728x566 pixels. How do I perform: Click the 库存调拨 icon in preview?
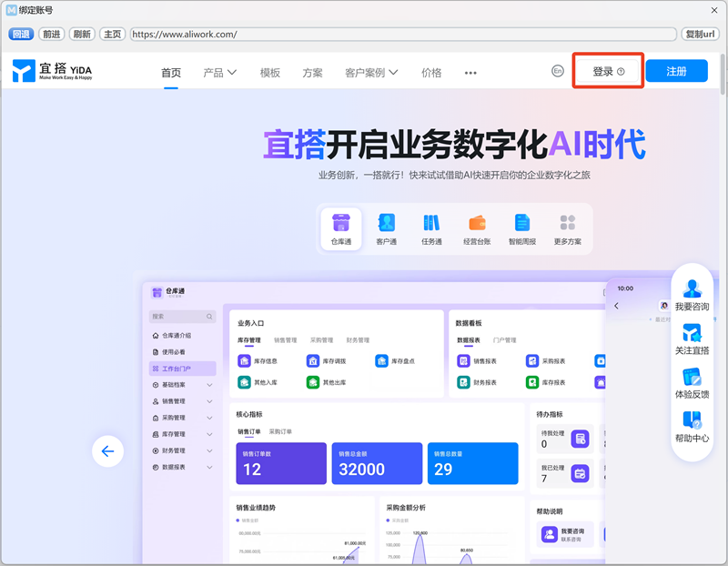click(313, 360)
